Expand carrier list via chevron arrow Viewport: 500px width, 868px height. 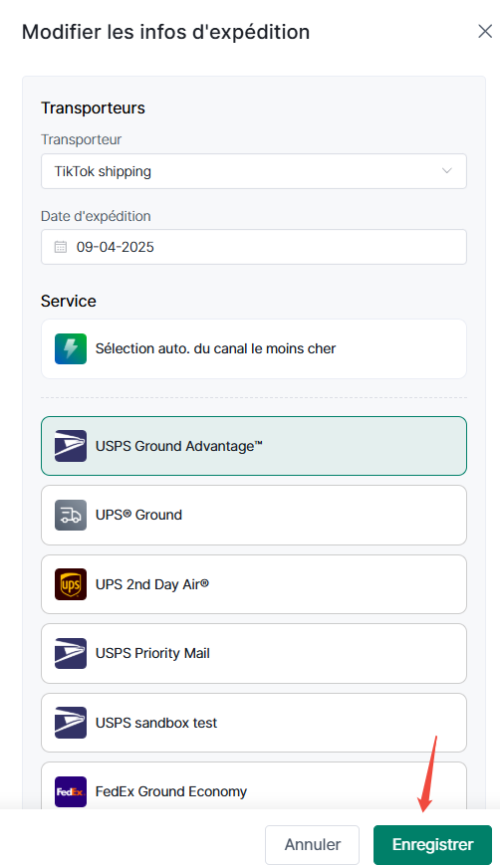click(447, 171)
